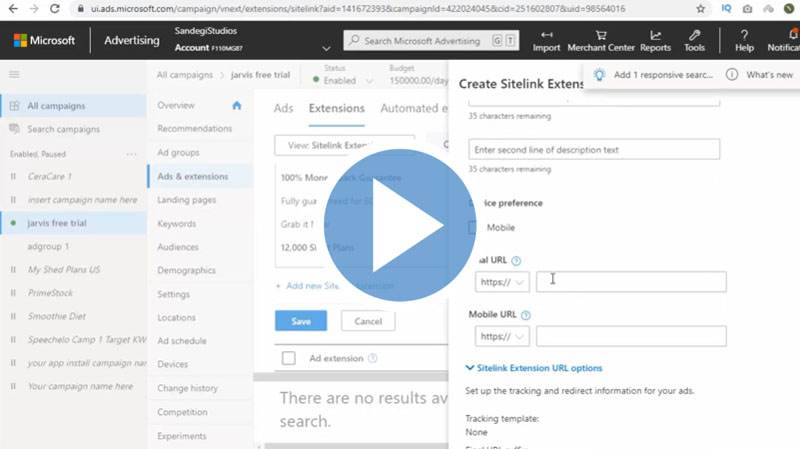The image size is (800, 449).
Task: Click the Ad extension column help icon
Action: [372, 358]
